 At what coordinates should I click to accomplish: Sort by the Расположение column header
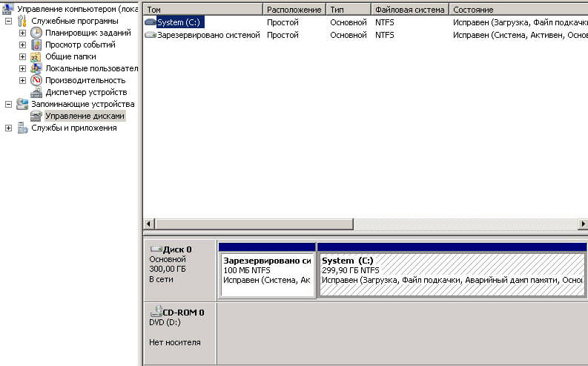click(294, 10)
